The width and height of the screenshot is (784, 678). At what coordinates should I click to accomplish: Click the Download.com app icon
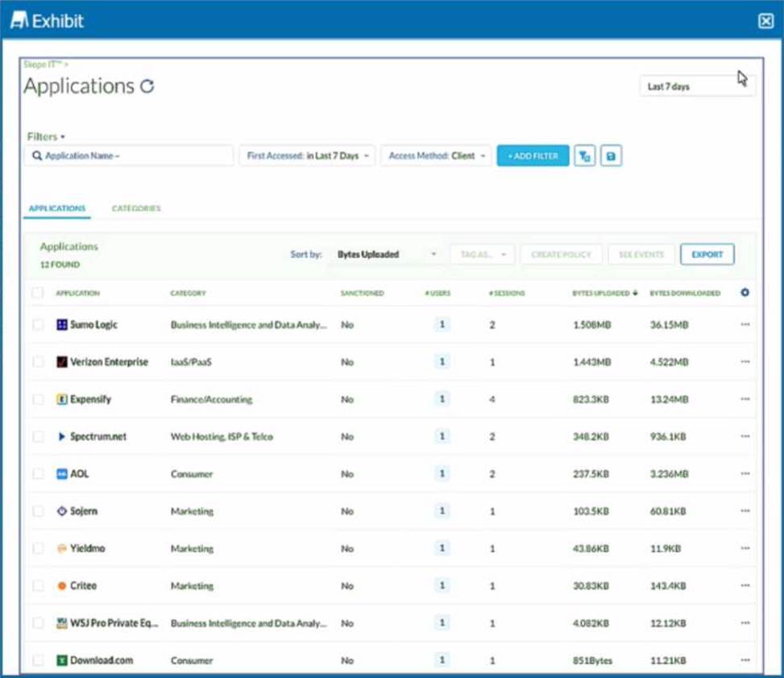pyautogui.click(x=62, y=660)
